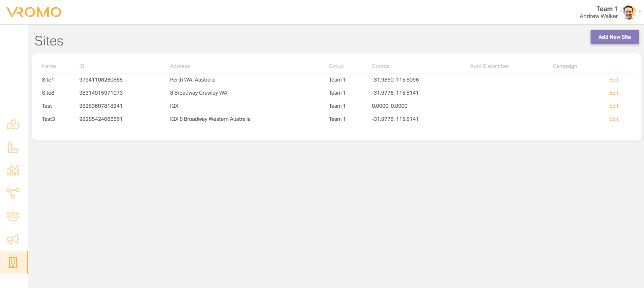Click the ruler measurement sidebar icon
The width and height of the screenshot is (644, 288).
[x=13, y=148]
